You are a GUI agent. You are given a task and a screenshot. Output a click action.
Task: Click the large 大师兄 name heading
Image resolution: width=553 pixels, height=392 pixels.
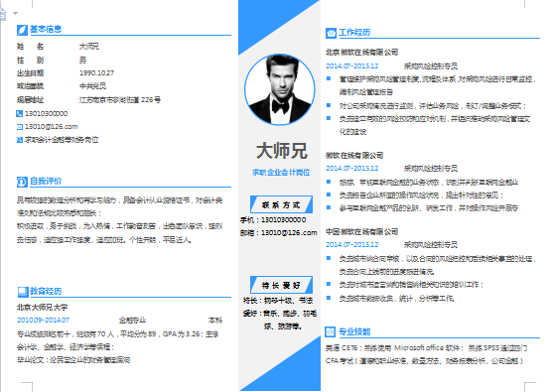[281, 151]
